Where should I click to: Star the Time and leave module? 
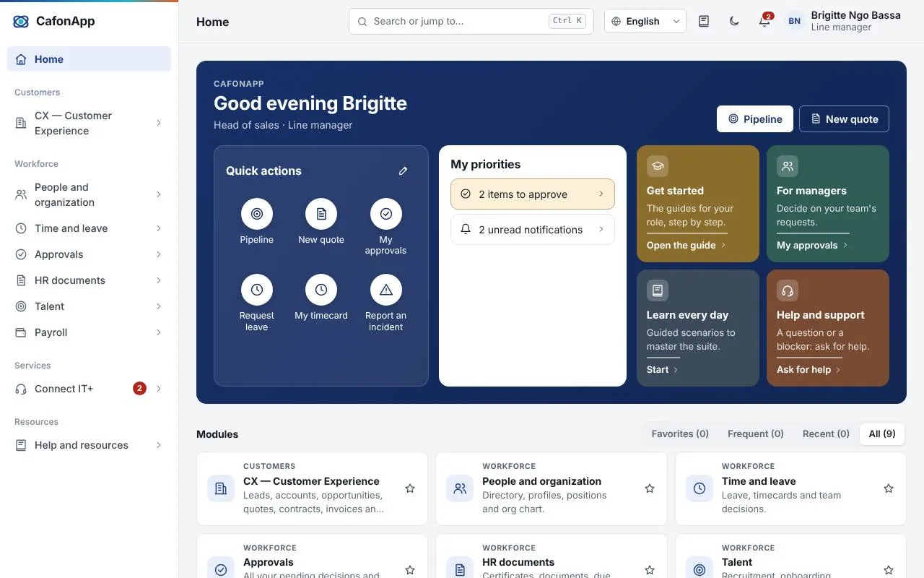pyautogui.click(x=889, y=488)
